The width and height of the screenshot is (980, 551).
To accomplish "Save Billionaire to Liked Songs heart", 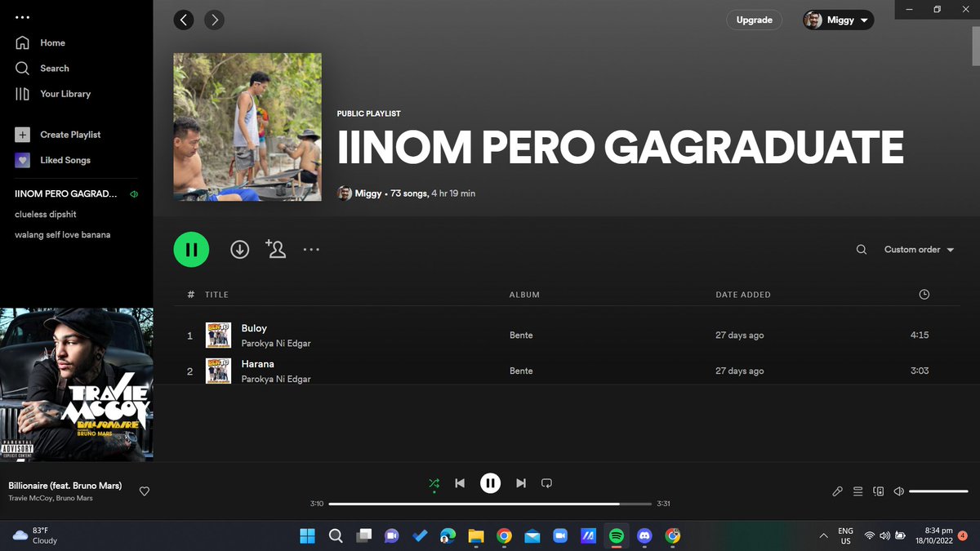I will [145, 491].
